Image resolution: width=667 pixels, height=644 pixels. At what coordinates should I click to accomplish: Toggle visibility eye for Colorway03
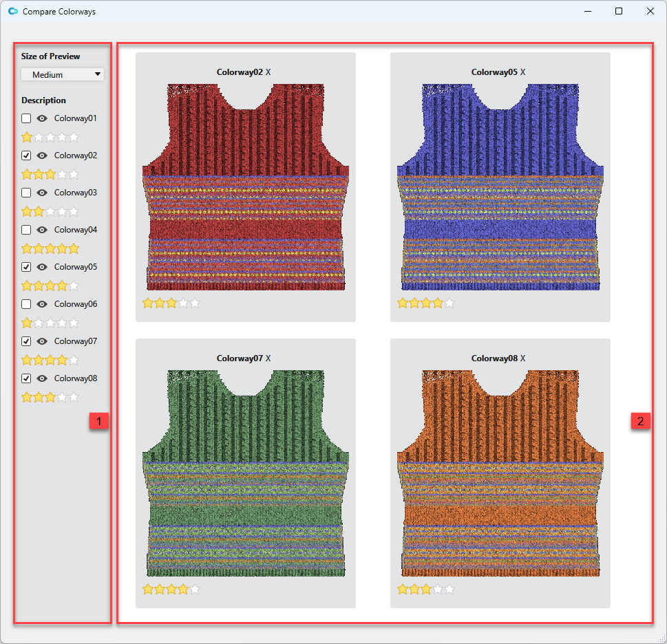pyautogui.click(x=41, y=193)
